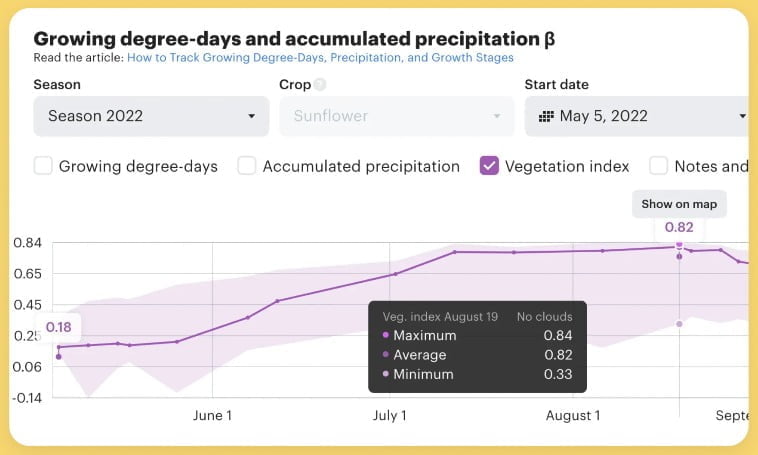This screenshot has height=455, width=758.
Task: Click the August 1 axis label
Action: (x=572, y=416)
